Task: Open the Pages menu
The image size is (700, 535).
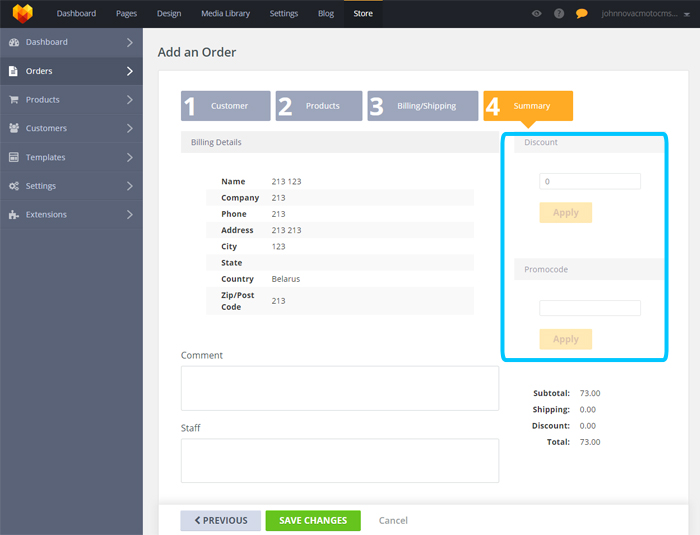Action: [x=126, y=13]
